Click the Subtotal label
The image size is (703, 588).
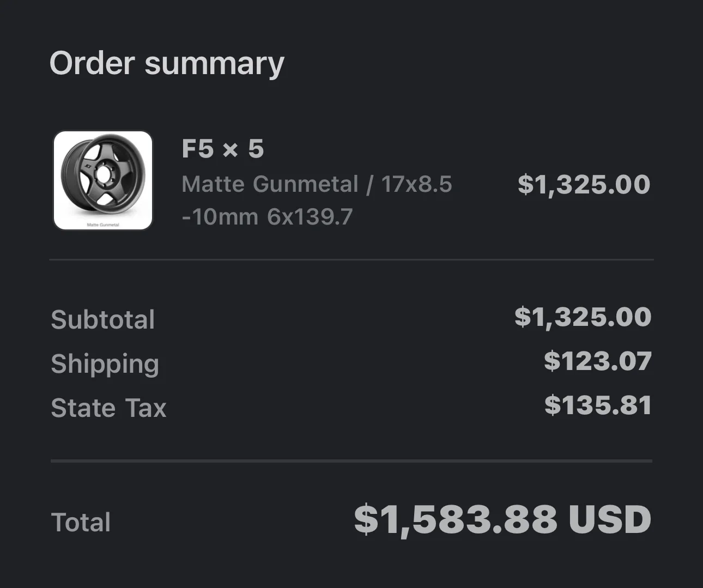(x=103, y=319)
